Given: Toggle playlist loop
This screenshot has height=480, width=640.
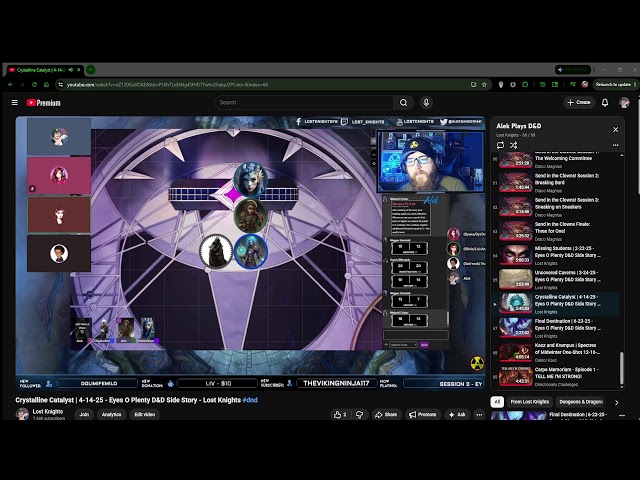Looking at the screenshot, I should click(500, 145).
